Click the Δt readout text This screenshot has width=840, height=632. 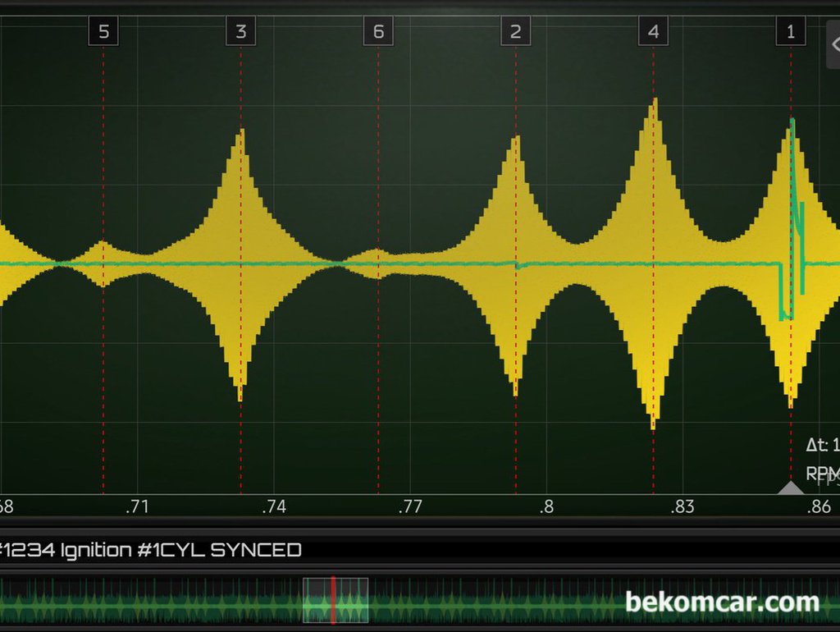click(823, 446)
